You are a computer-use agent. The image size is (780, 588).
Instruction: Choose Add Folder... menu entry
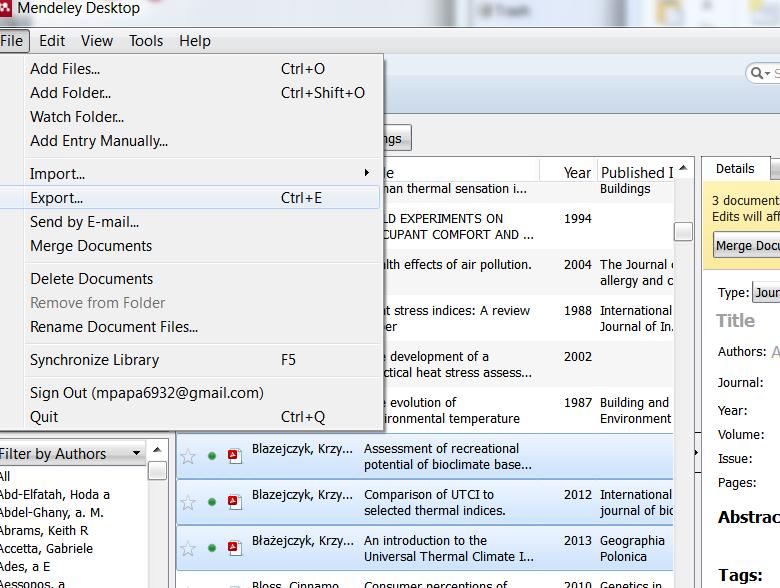coord(191,93)
